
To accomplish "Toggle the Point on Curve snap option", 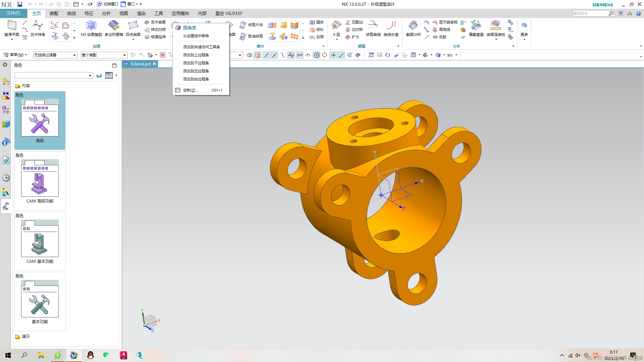I will coord(341,55).
